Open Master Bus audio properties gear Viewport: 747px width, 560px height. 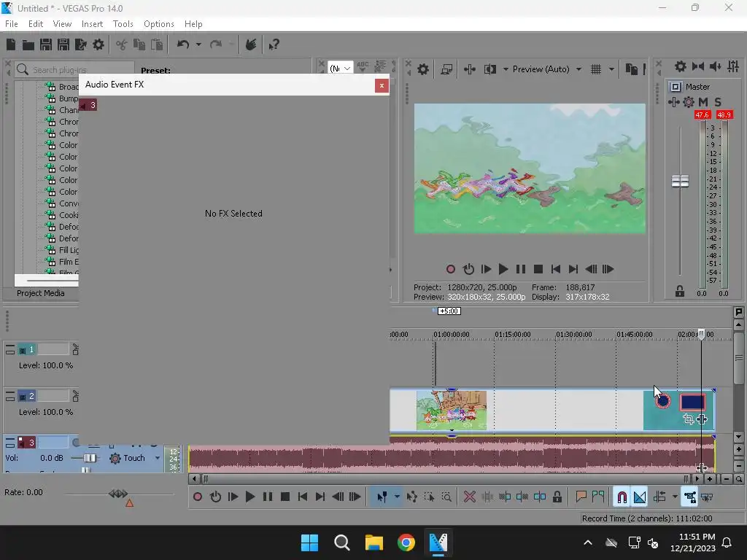coord(681,66)
